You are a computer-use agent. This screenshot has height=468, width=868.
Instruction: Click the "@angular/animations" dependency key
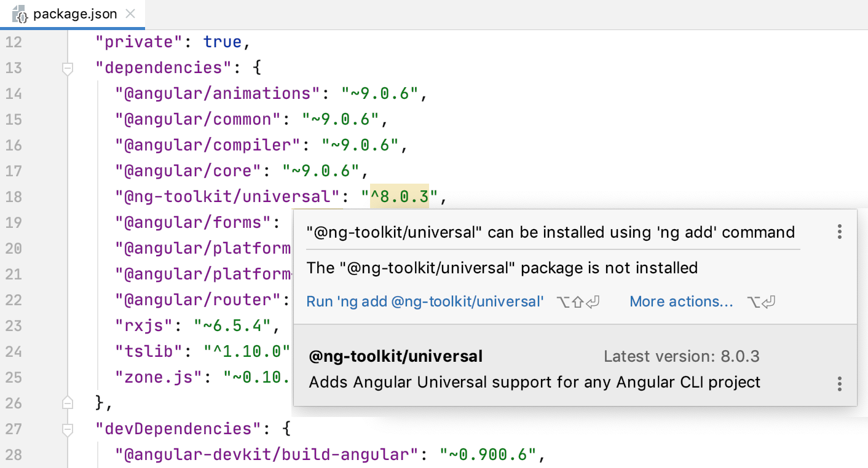[x=217, y=93]
